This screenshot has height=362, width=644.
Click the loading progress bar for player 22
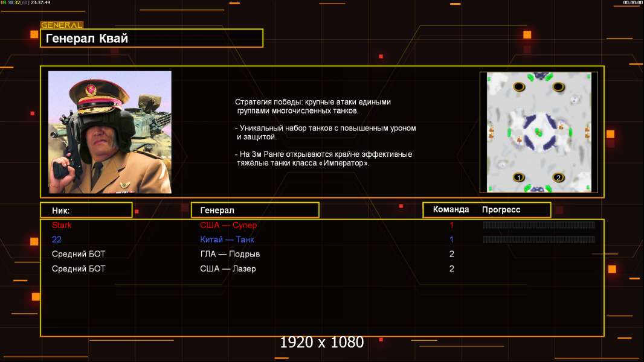(539, 240)
